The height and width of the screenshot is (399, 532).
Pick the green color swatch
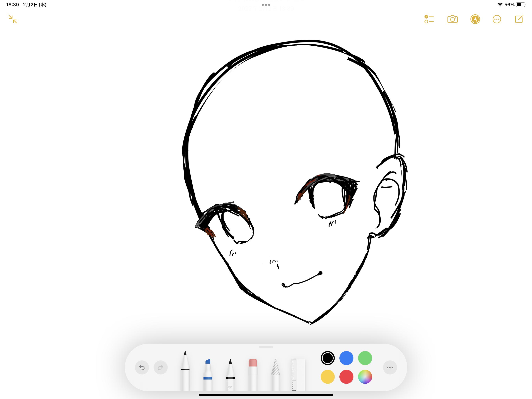[x=365, y=358]
